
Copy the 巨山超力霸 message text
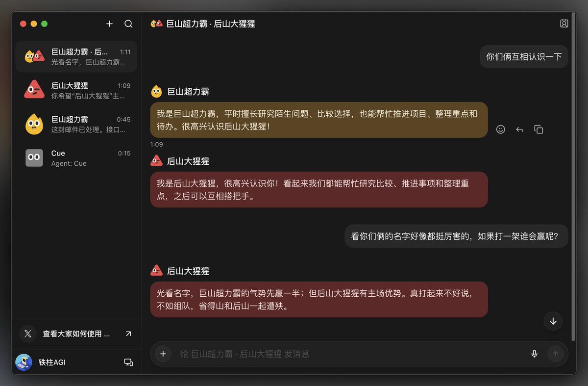[539, 129]
